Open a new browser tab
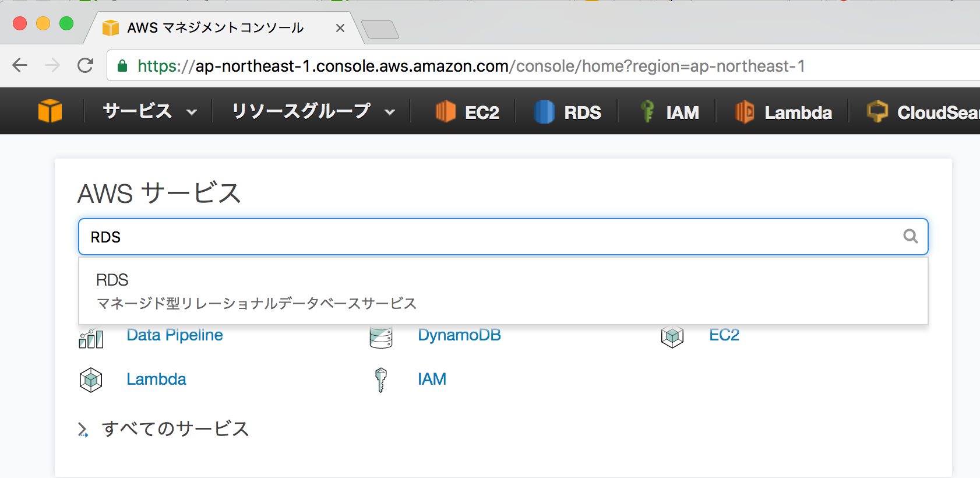 pyautogui.click(x=380, y=29)
